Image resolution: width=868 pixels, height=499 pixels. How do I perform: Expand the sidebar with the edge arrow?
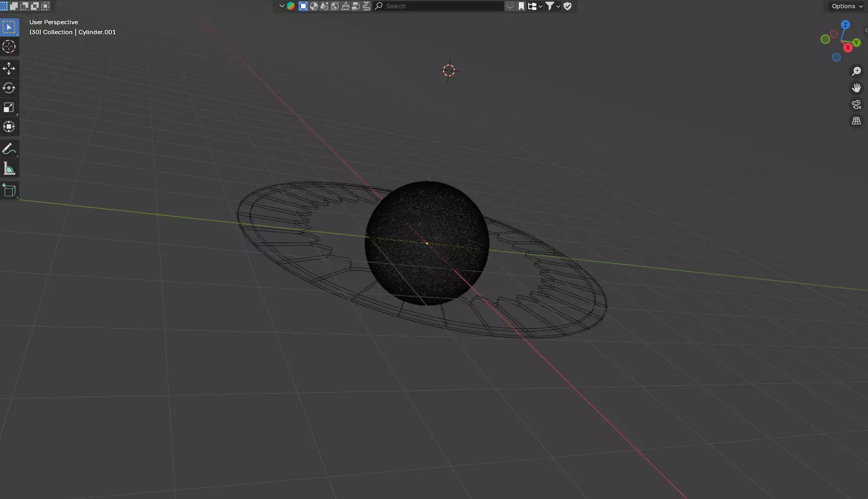point(866,30)
